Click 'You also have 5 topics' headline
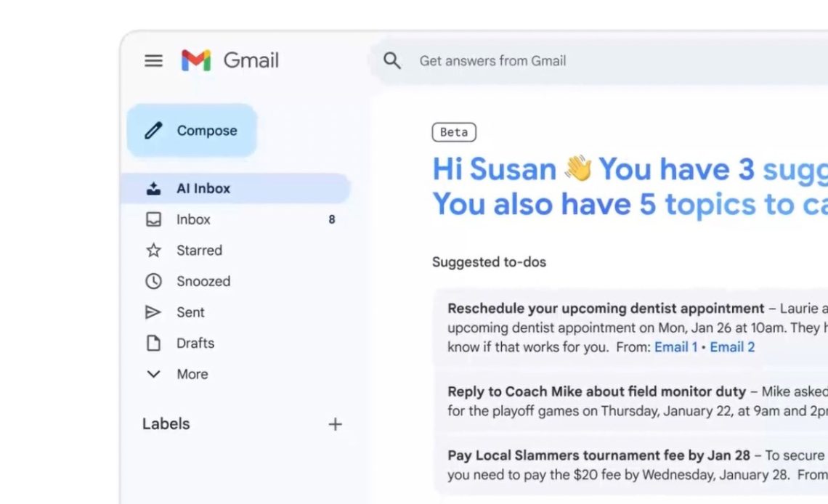 630,205
